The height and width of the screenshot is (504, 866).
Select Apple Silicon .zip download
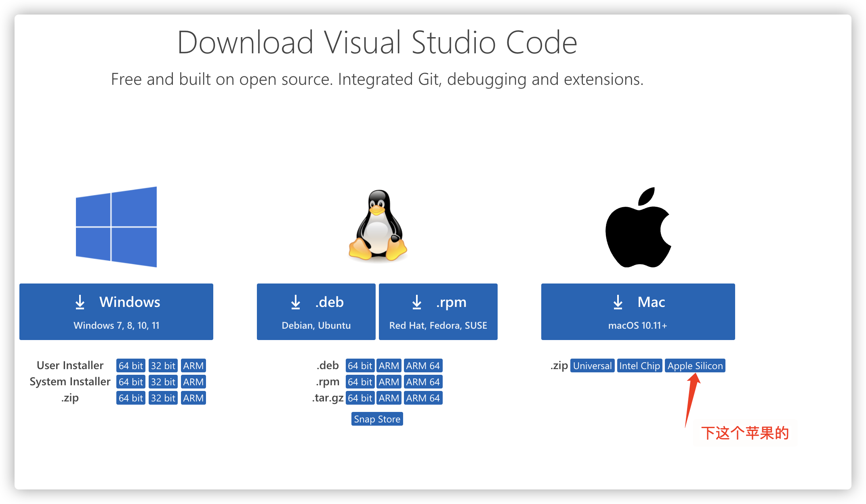[x=695, y=366]
